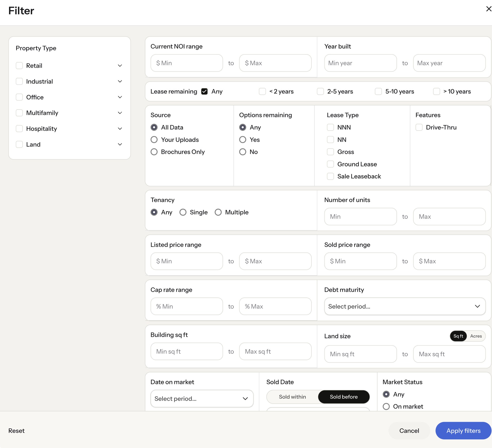Focus the Current NOI $ Min field

pyautogui.click(x=187, y=63)
